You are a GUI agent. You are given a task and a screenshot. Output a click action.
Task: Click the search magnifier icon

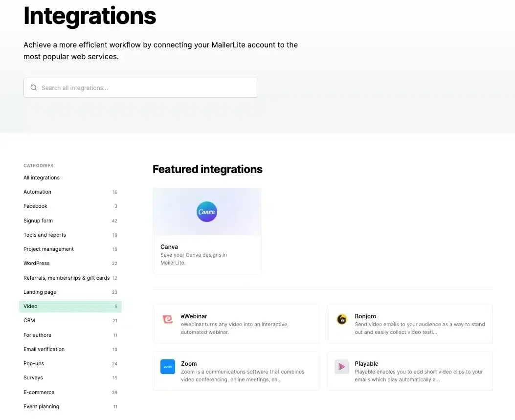[33, 88]
